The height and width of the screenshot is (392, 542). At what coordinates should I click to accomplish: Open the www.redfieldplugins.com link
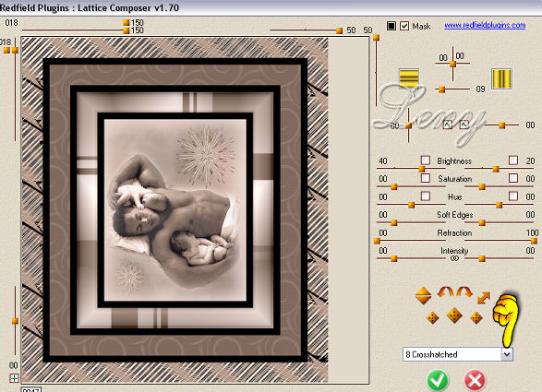[485, 25]
